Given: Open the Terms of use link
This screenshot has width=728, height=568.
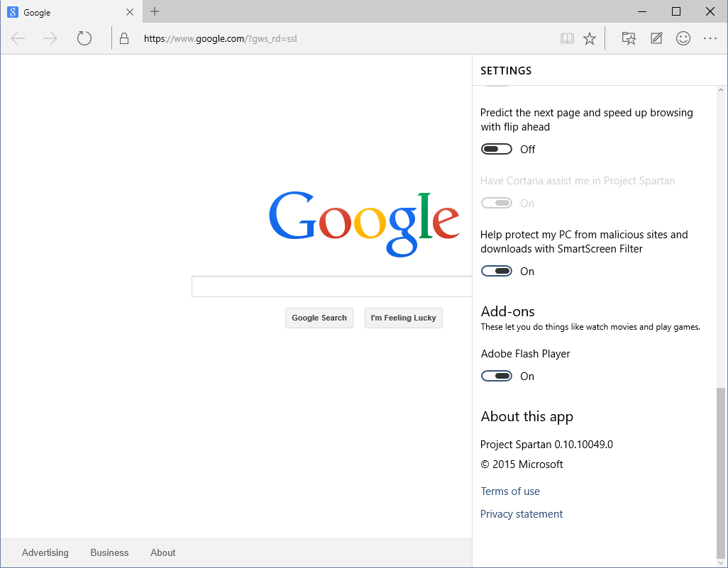Looking at the screenshot, I should 510,491.
